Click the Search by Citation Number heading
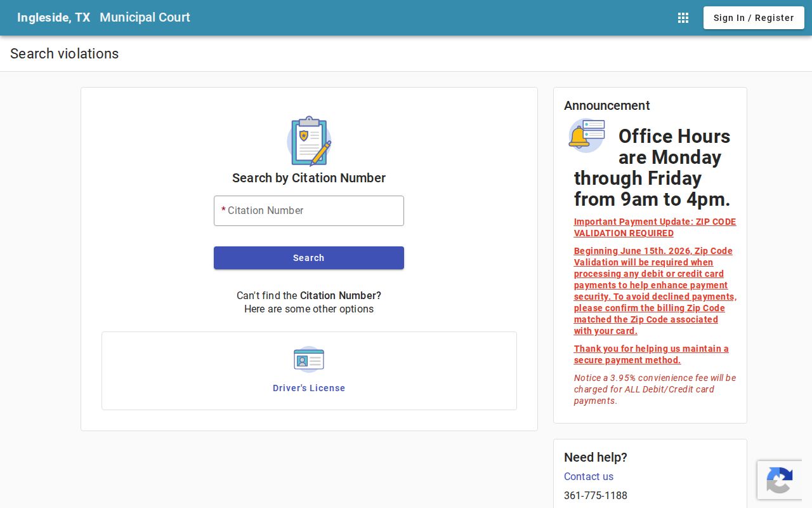The height and width of the screenshot is (508, 812). click(x=309, y=178)
